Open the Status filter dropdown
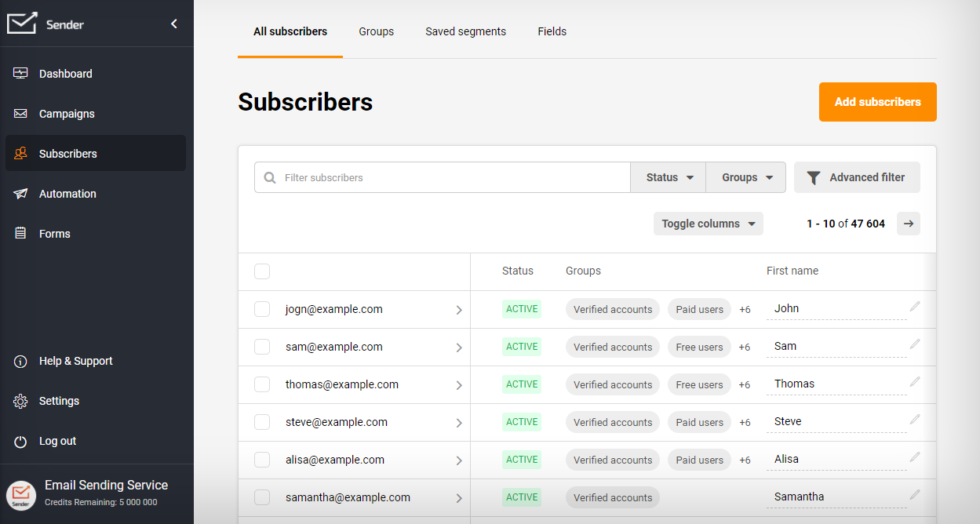This screenshot has width=980, height=524. [669, 177]
